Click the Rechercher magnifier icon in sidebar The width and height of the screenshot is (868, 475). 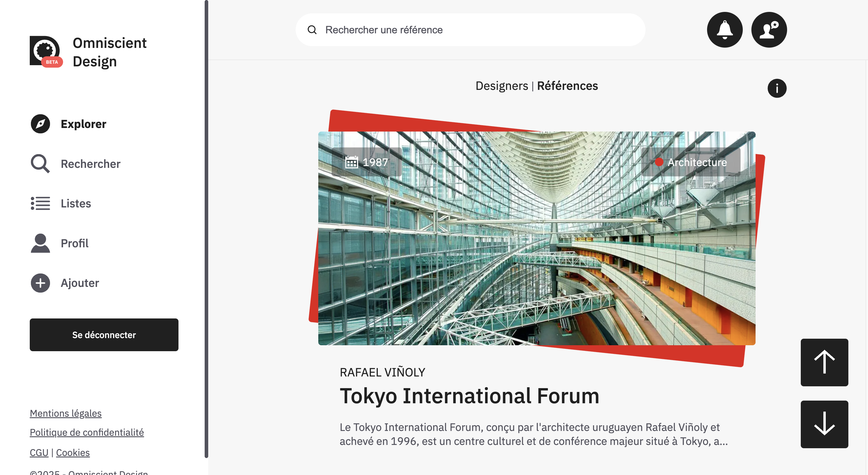(40, 163)
